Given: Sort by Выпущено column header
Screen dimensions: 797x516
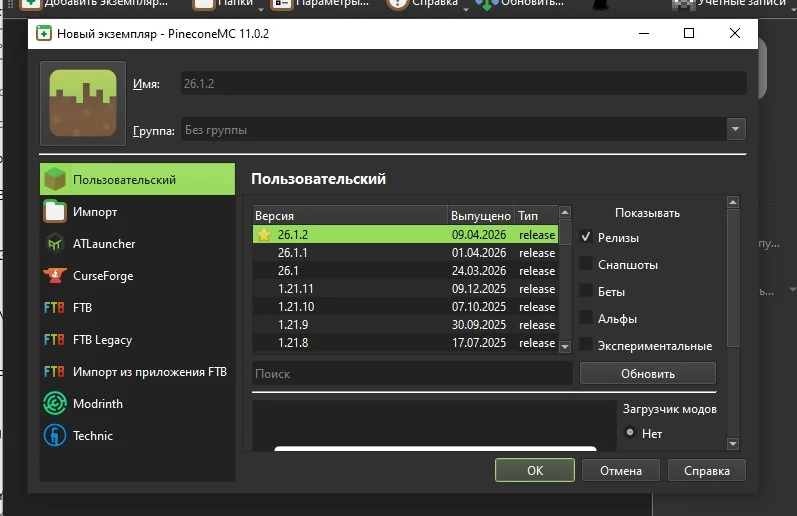Looking at the screenshot, I should (481, 216).
